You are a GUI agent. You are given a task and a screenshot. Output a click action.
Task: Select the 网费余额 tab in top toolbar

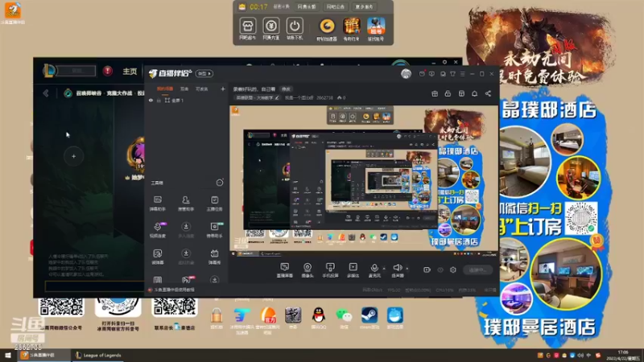[x=307, y=6]
